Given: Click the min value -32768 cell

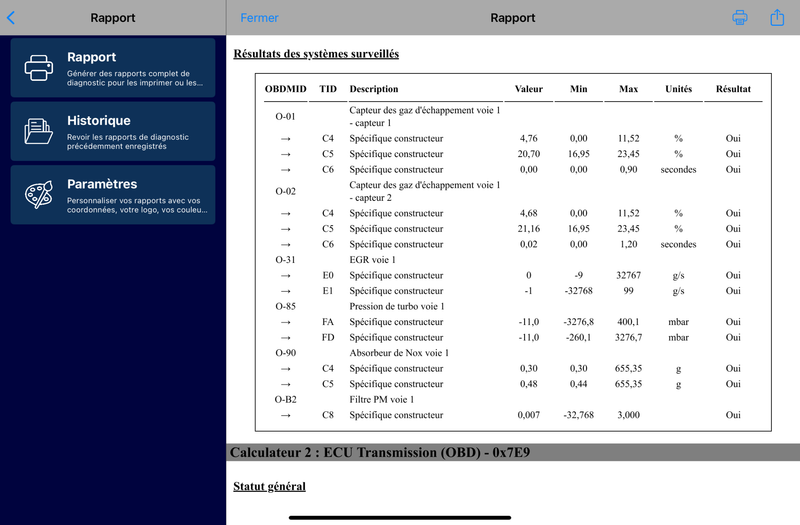Looking at the screenshot, I should coord(579,291).
